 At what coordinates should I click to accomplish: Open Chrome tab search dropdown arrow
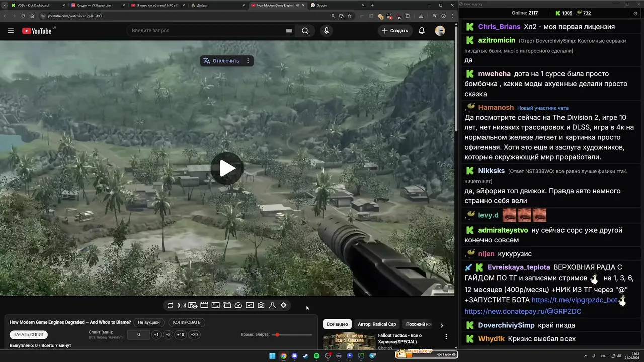[x=4, y=5]
